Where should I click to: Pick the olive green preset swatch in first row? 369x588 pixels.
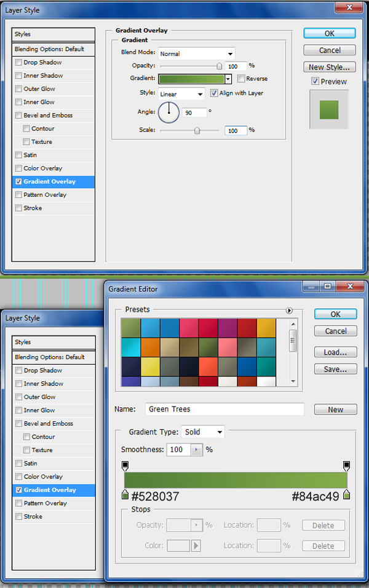[x=131, y=328]
